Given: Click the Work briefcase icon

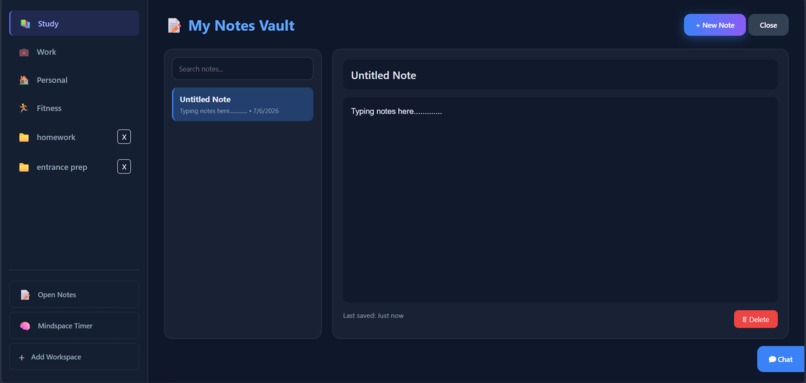Looking at the screenshot, I should (x=24, y=52).
